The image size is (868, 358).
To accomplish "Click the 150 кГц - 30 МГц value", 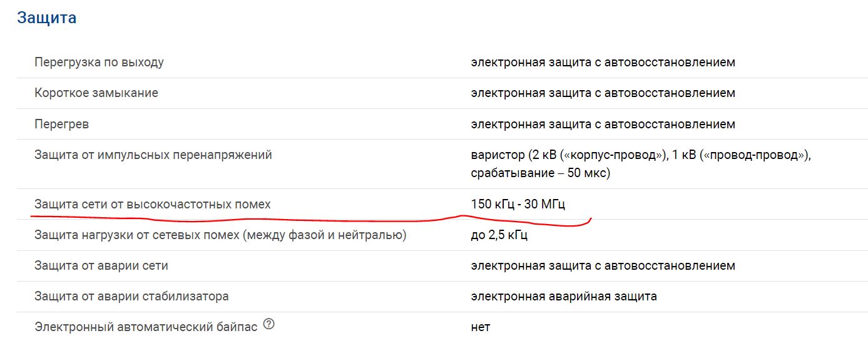I will pos(518,204).
